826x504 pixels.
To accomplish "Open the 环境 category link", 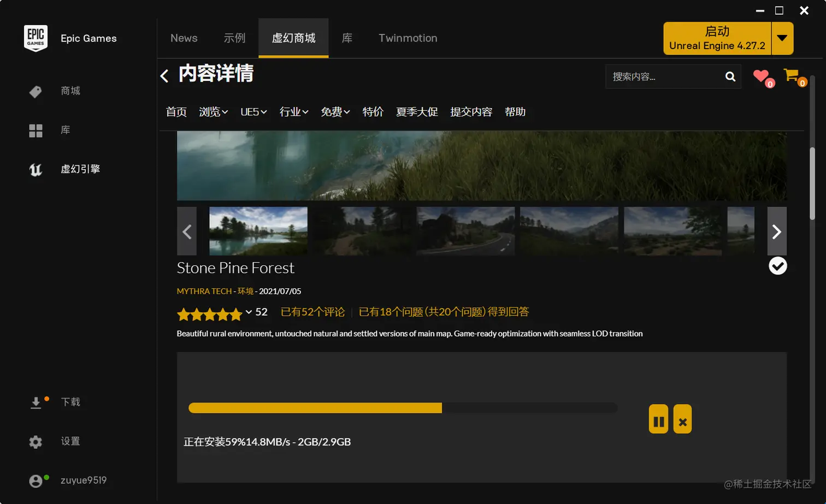I will point(245,292).
